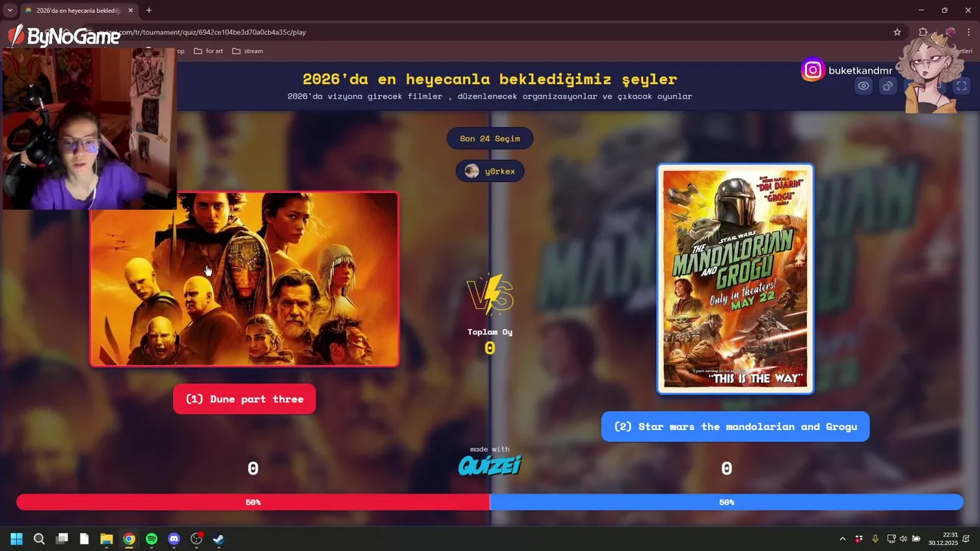Open the Chrome three-dot menu
Viewport: 980px width, 551px height.
969,32
